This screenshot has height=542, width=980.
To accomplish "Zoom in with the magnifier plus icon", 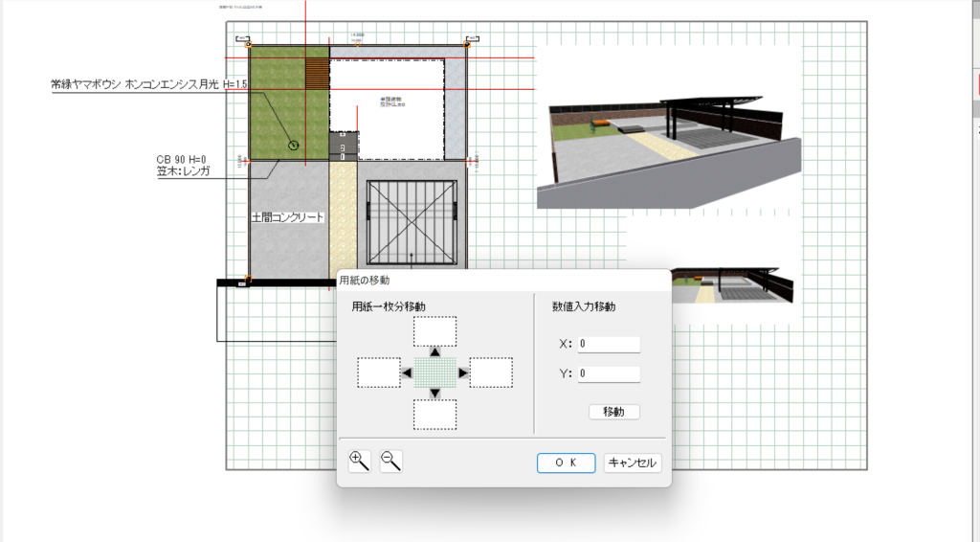I will (x=360, y=461).
